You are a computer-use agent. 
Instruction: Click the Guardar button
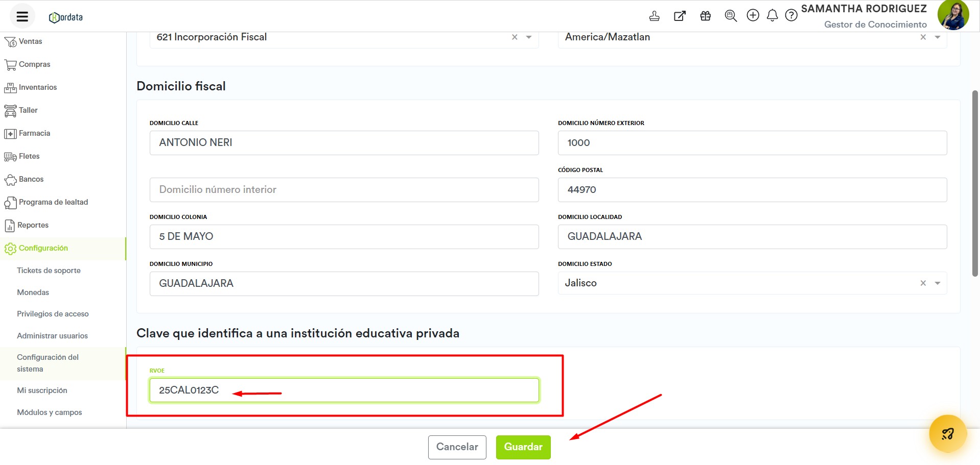[523, 447]
